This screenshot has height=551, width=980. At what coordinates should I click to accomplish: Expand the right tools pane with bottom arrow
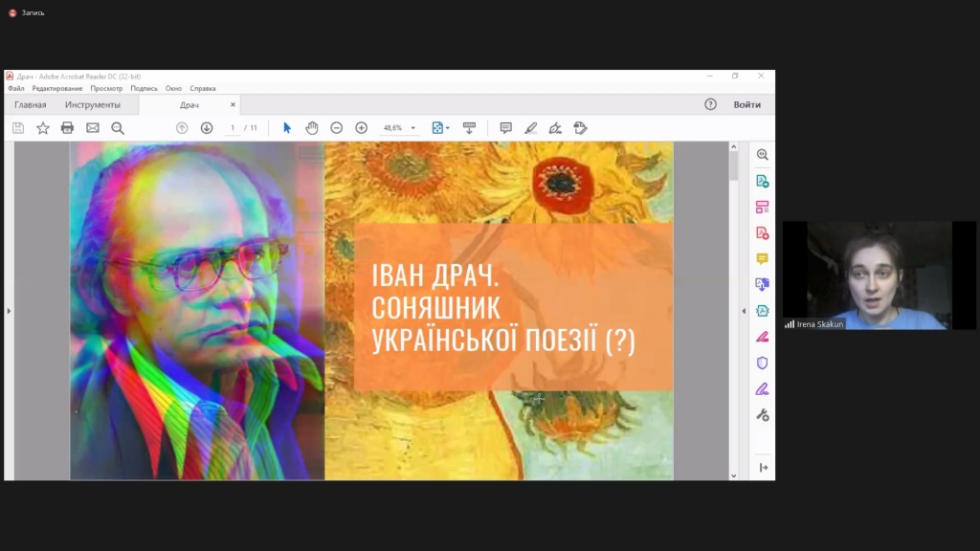point(763,467)
